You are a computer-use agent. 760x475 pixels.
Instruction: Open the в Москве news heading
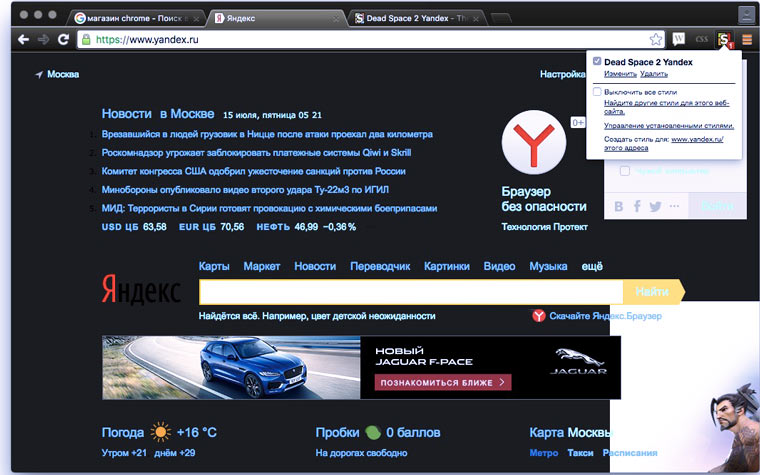click(187, 113)
